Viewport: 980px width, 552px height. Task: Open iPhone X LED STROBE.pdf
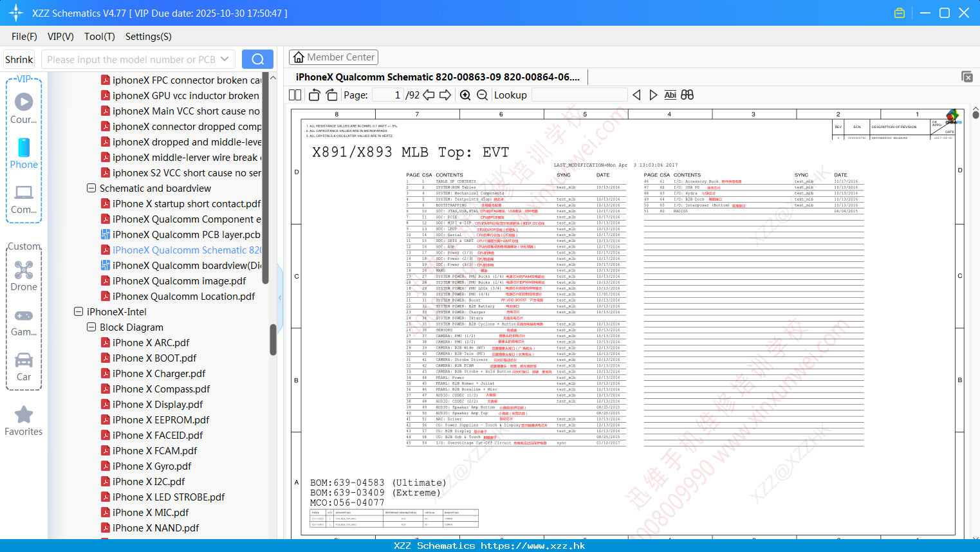click(163, 497)
